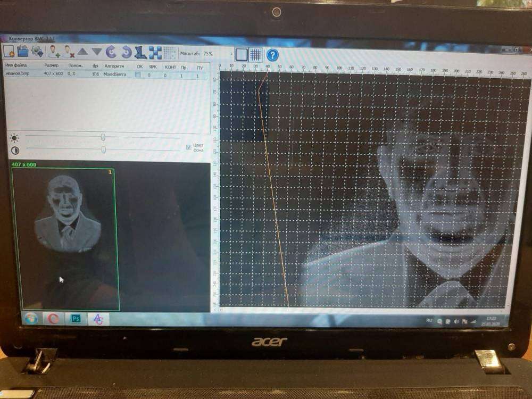
Task: Move the file down with the down triangle
Action: [x=96, y=52]
